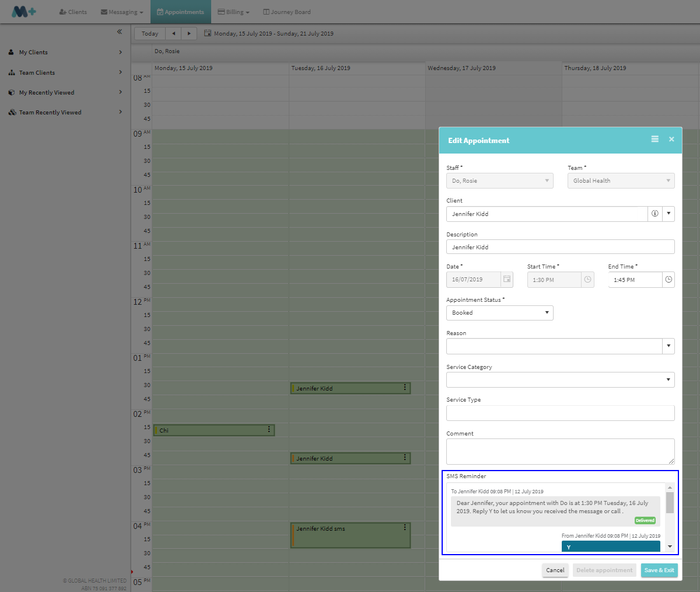Click into the Comment text area
This screenshot has width=700, height=592.
[560, 451]
